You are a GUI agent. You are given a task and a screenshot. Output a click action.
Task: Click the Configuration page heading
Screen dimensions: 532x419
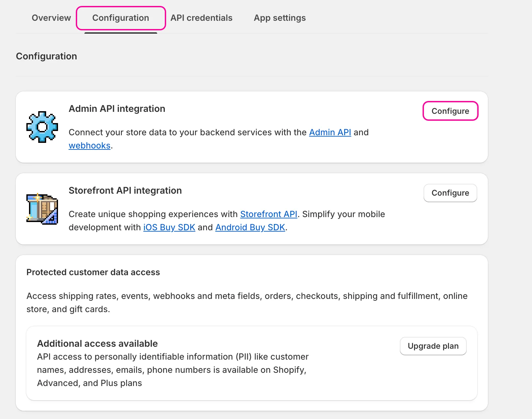coord(46,56)
